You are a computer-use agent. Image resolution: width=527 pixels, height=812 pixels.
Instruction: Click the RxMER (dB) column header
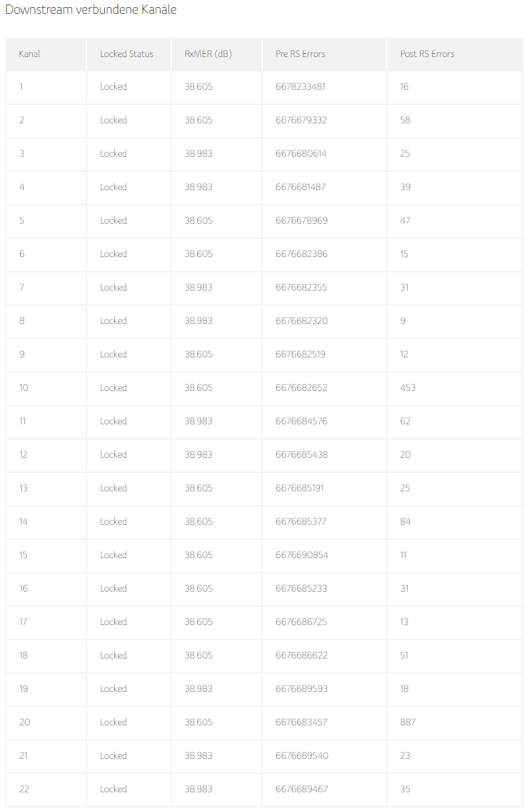pyautogui.click(x=208, y=54)
